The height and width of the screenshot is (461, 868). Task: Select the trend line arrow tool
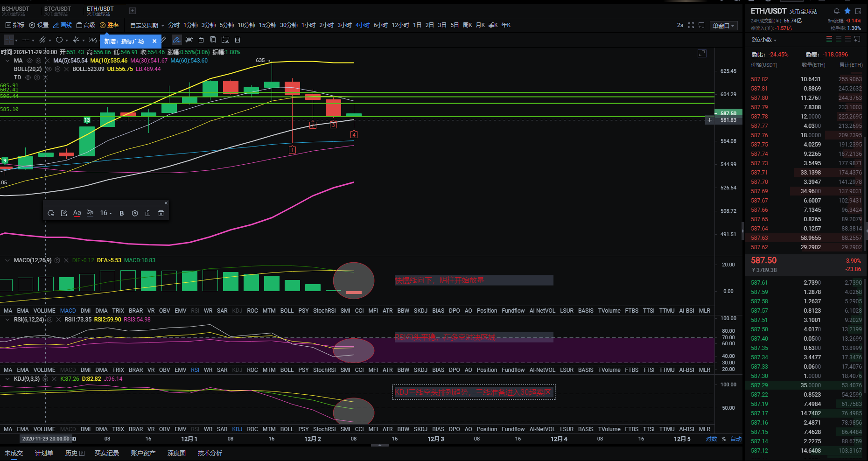tap(76, 40)
